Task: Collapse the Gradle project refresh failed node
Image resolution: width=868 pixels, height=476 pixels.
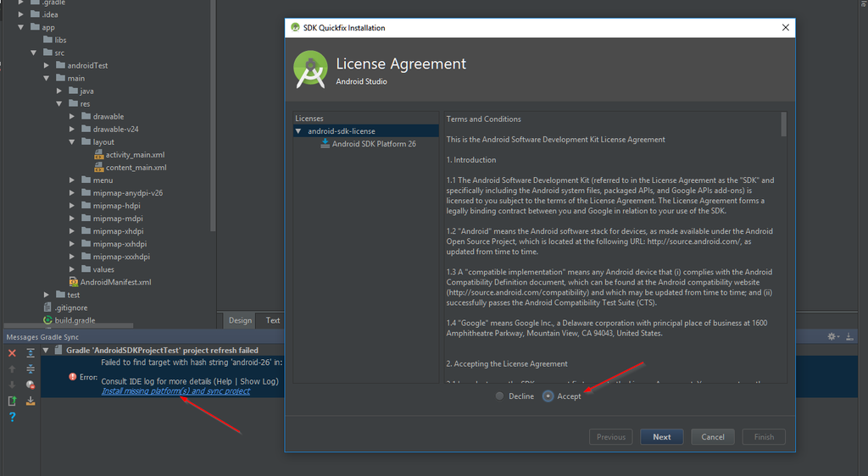Action: pos(46,350)
